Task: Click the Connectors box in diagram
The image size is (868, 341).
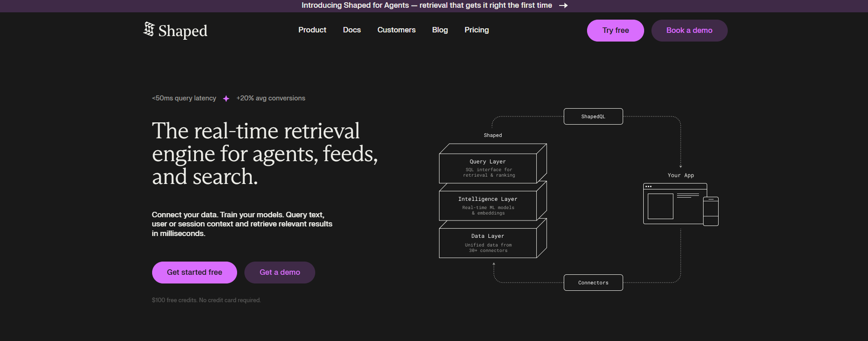Action: point(593,283)
